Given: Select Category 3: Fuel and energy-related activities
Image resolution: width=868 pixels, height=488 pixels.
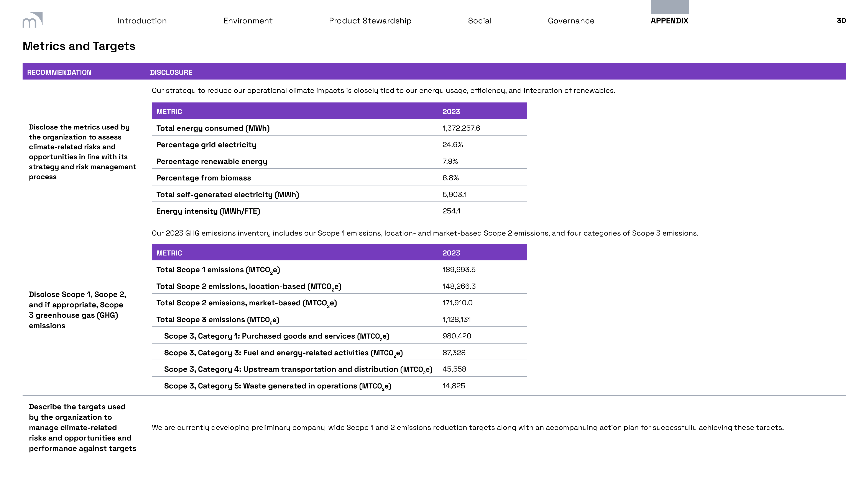Looking at the screenshot, I should coord(283,353).
